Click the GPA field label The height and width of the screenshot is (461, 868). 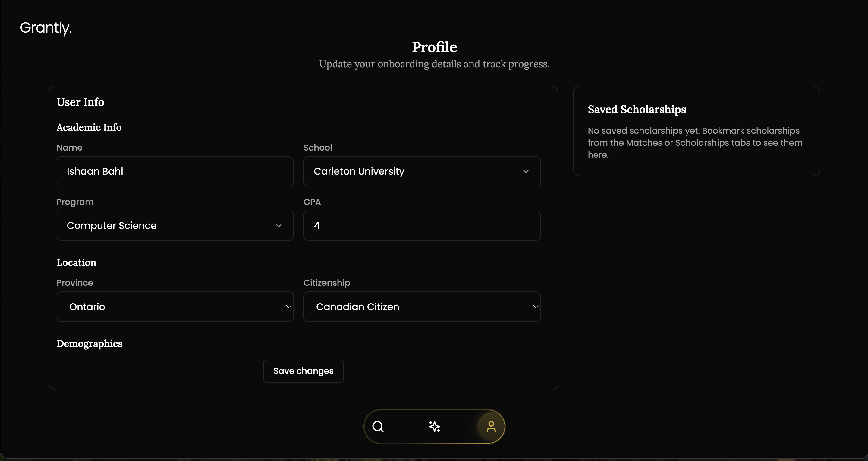tap(312, 202)
